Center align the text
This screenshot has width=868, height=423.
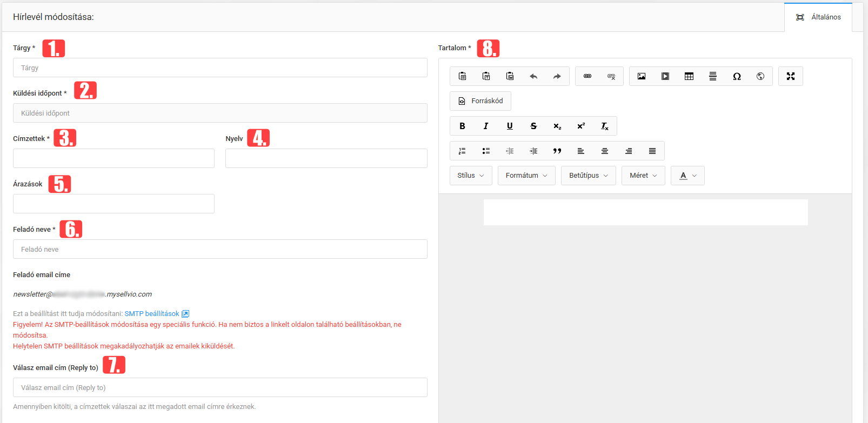(605, 151)
